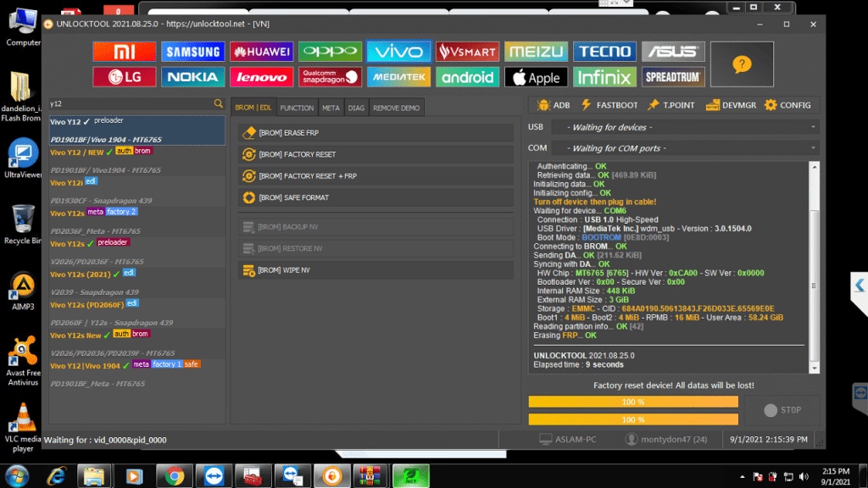868x488 pixels.
Task: Select Vivo Y12s preloader entry
Action: tap(136, 251)
